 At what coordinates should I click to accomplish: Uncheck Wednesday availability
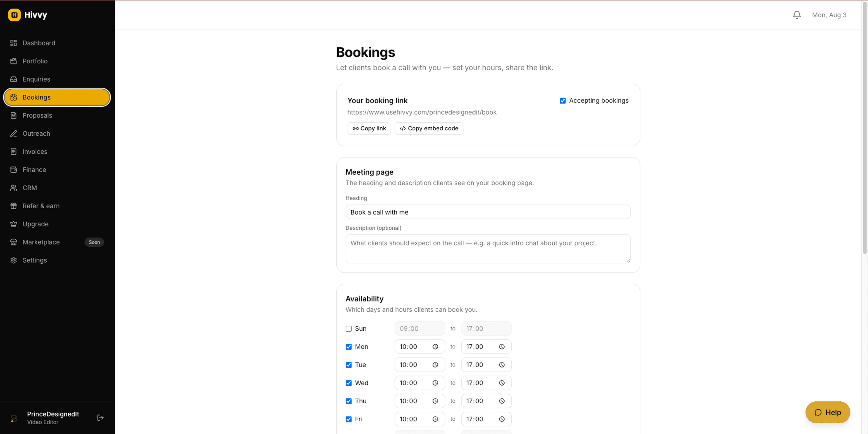point(348,383)
